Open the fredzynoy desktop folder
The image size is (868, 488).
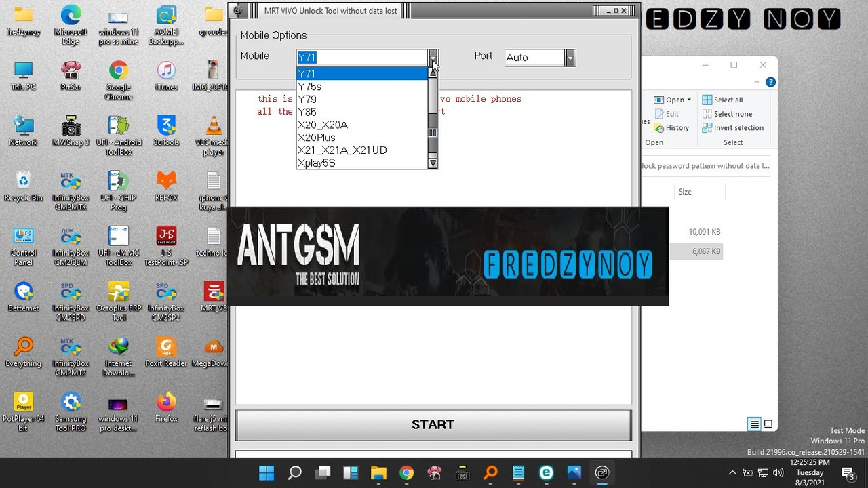tap(23, 22)
